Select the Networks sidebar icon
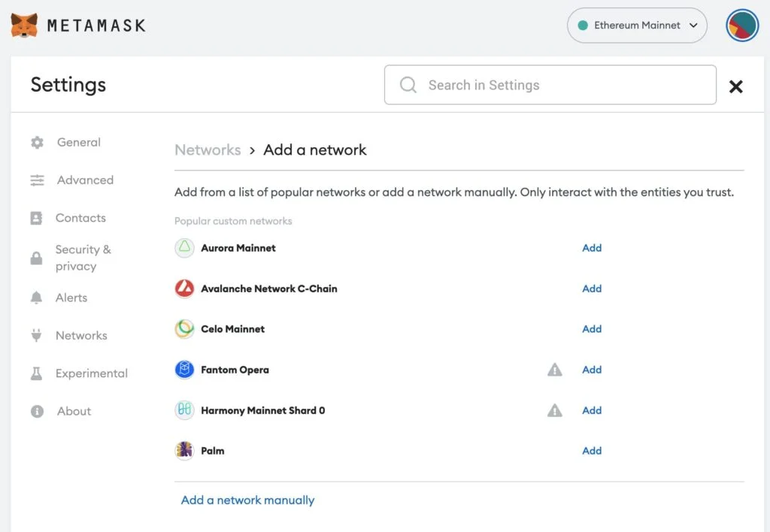 click(x=37, y=335)
